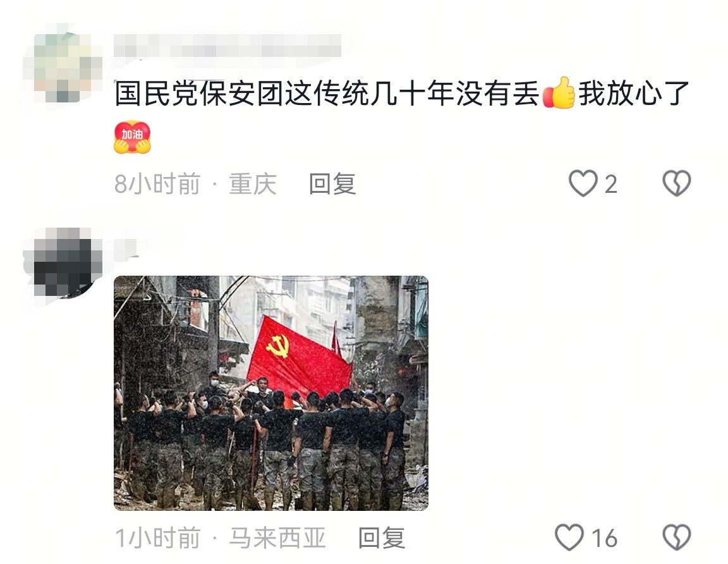Open second commenter's blurred username
Viewport: 728px width, 564px height.
coord(126,248)
